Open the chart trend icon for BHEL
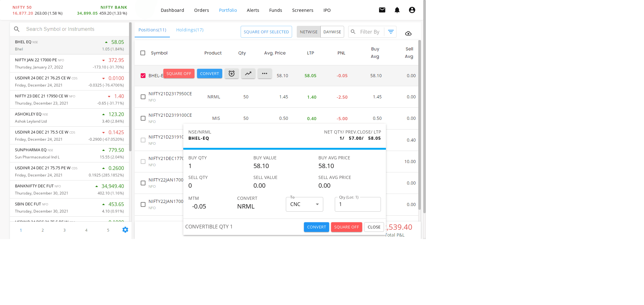 [x=248, y=74]
